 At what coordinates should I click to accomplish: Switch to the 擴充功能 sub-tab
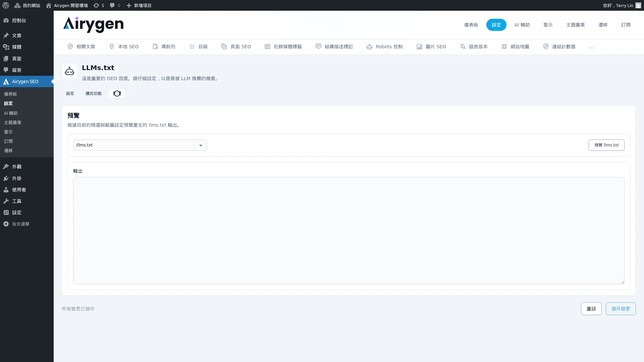coord(94,94)
